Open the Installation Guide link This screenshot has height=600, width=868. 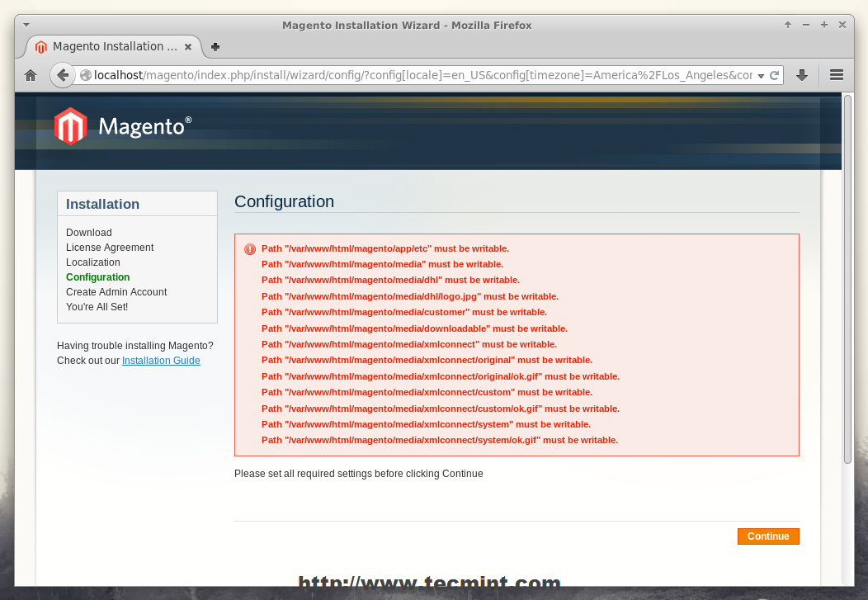[x=161, y=361]
